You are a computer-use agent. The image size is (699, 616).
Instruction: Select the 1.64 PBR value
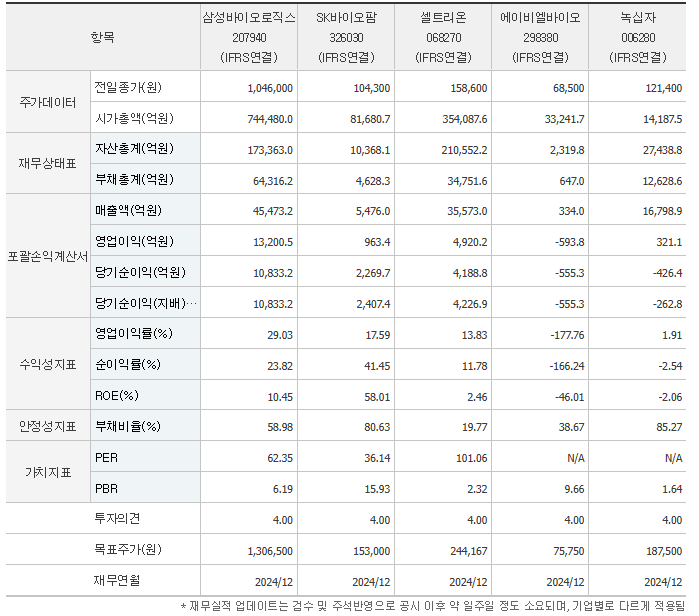[x=672, y=489]
